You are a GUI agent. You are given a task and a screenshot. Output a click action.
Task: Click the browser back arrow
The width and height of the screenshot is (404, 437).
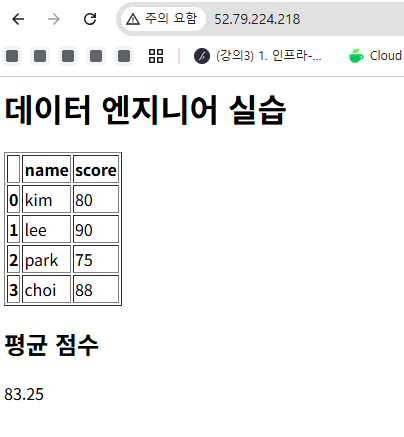pos(18,19)
